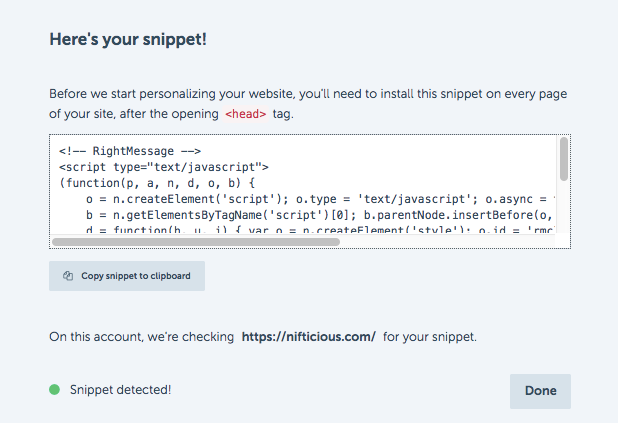Click the "Snippet detected!" status text
Image resolution: width=618 pixels, height=423 pixels.
coord(121,390)
